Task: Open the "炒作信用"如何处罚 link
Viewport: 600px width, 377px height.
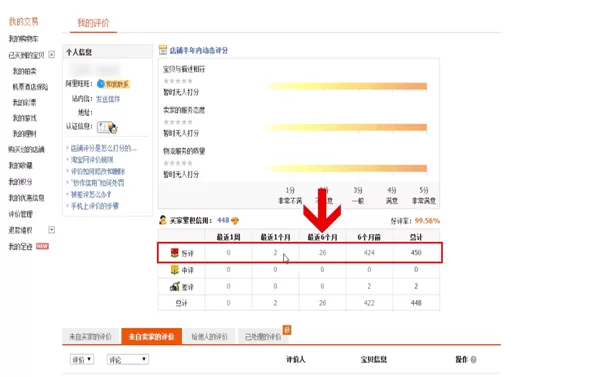Action: (x=98, y=183)
